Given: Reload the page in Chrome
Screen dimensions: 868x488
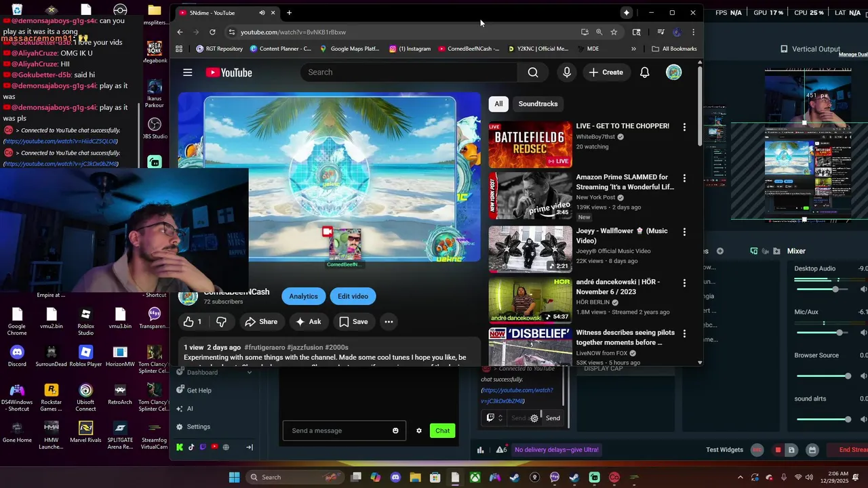Looking at the screenshot, I should [x=212, y=32].
